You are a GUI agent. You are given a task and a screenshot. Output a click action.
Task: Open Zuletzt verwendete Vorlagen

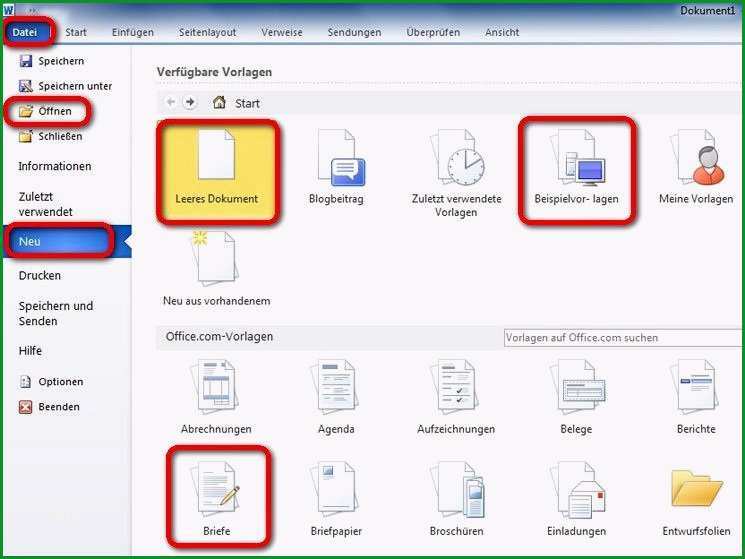coord(456,173)
